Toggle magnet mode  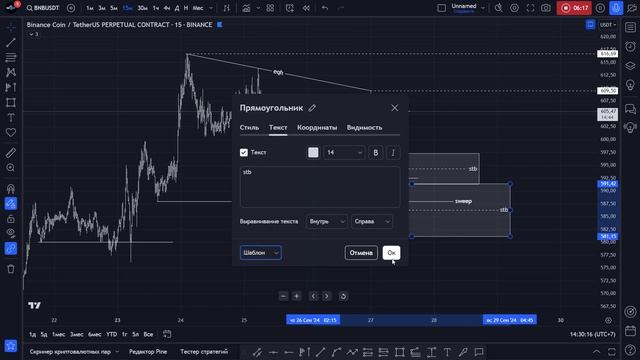tap(11, 189)
